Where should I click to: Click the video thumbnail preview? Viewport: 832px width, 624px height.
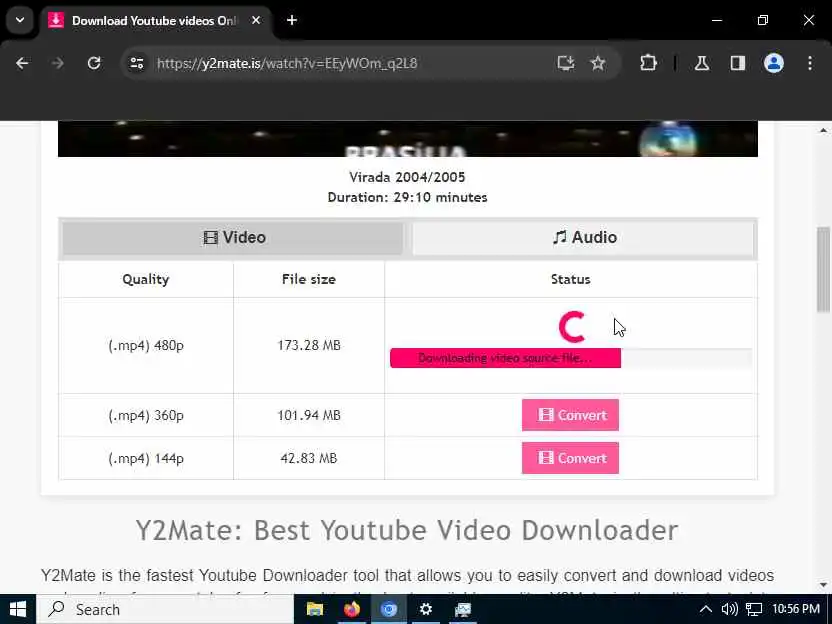pos(408,139)
